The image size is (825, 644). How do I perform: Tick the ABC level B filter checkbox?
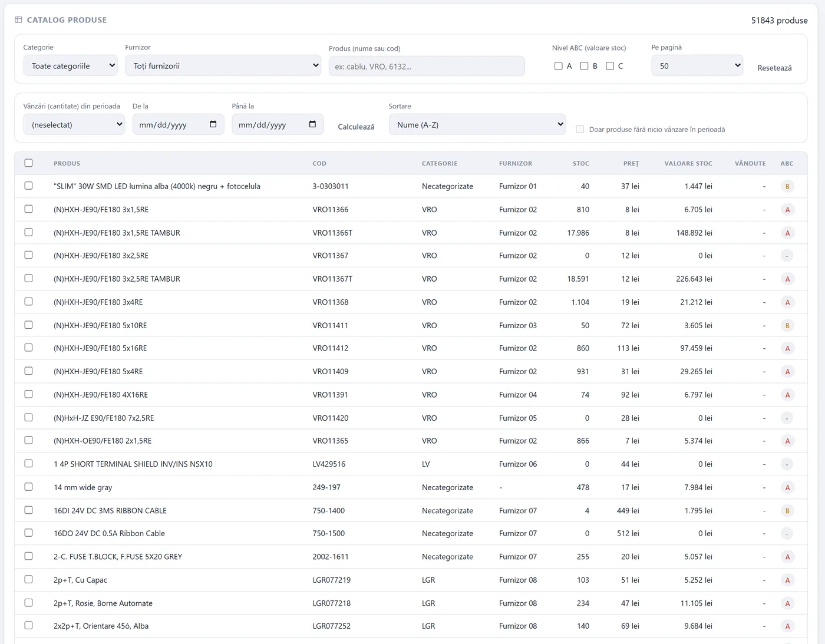tap(584, 66)
